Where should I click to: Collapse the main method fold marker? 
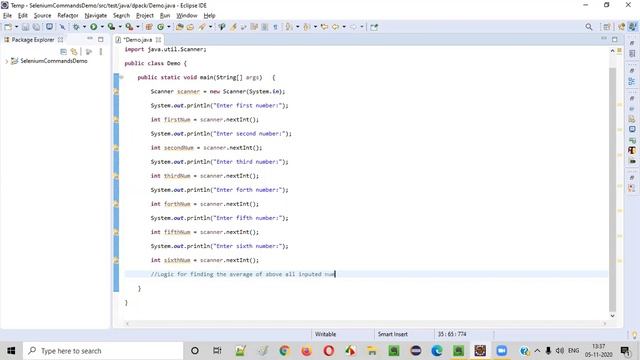[121, 77]
